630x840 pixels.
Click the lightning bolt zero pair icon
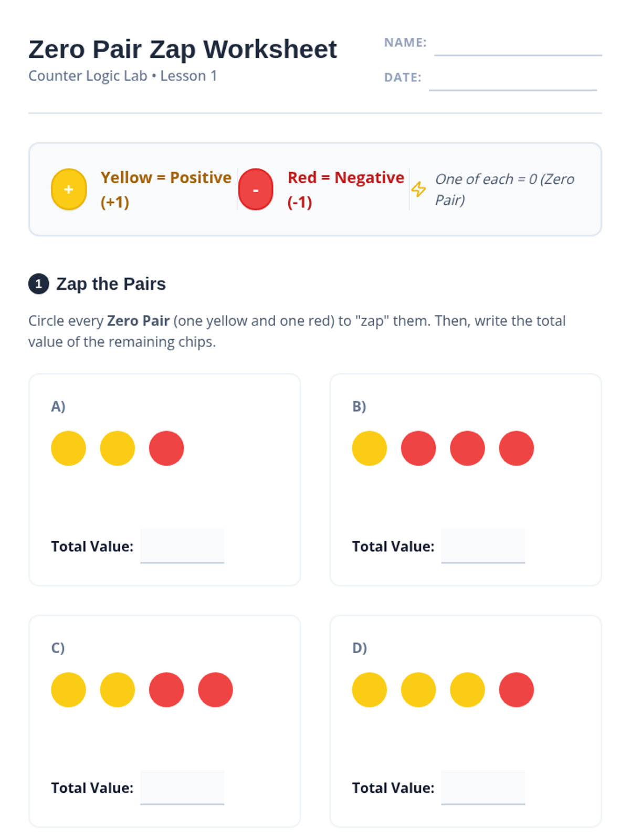(x=418, y=189)
